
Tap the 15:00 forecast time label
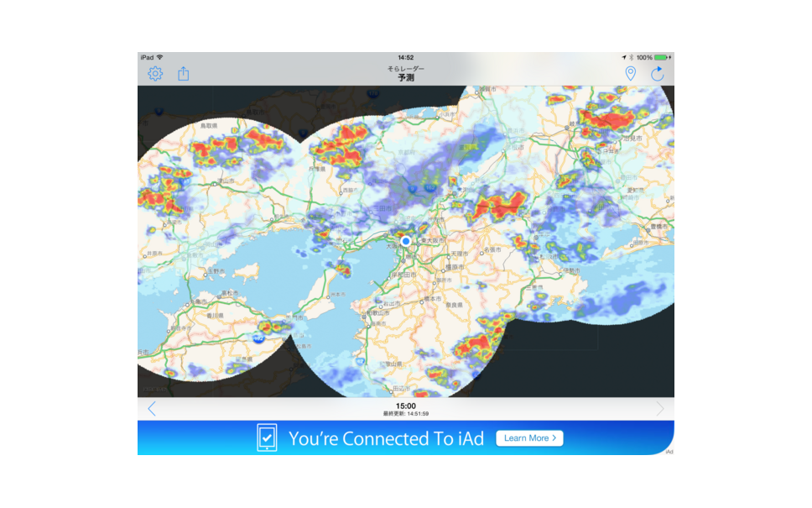click(x=406, y=406)
